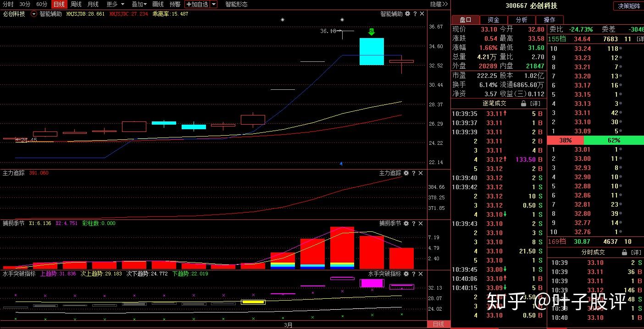
Task: Switch to 60分 minute chart period
Action: coord(42,4)
